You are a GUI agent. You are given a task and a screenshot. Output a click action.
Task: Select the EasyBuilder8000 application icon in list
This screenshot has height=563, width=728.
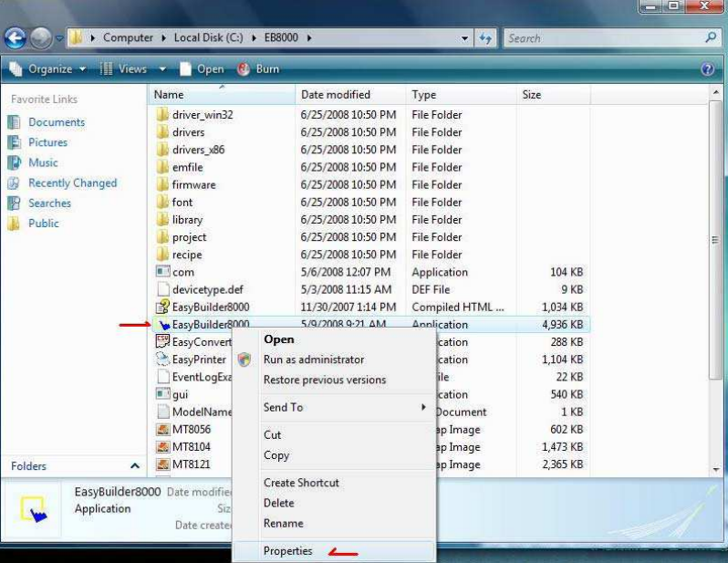tap(162, 324)
